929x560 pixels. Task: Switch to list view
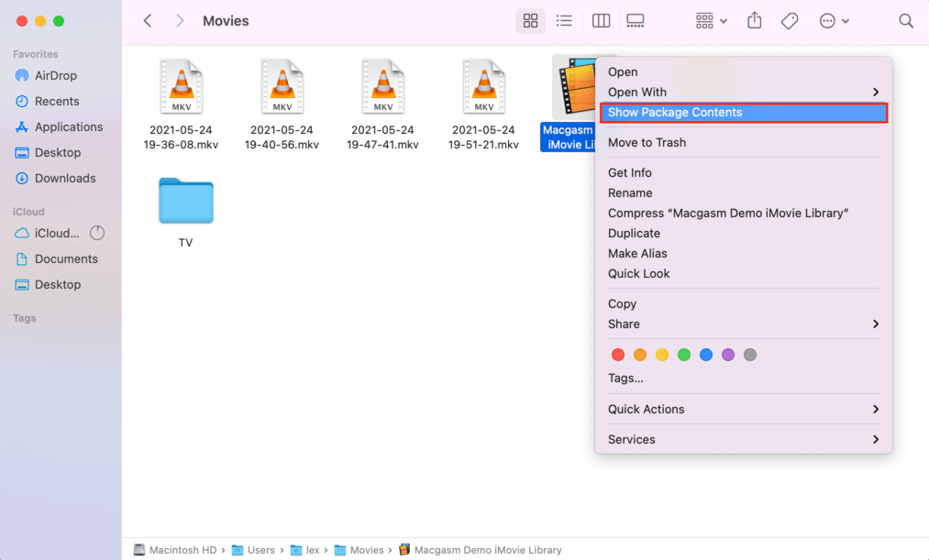pyautogui.click(x=564, y=21)
